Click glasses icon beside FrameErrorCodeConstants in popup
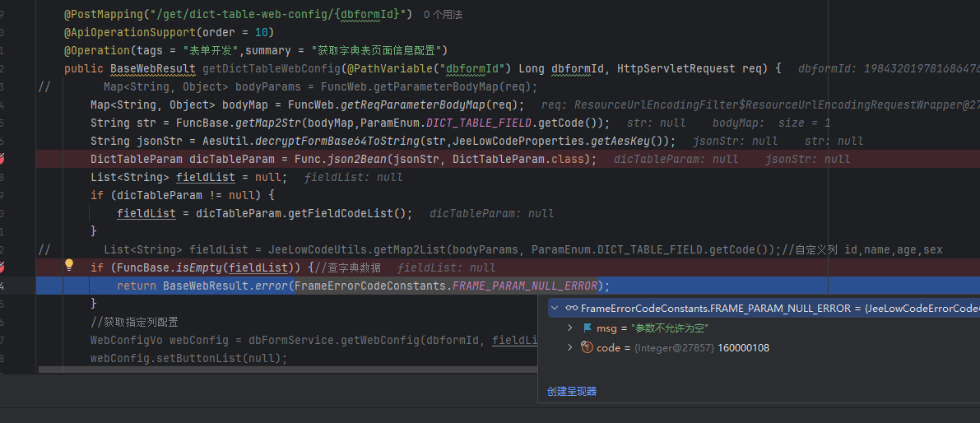 coord(572,309)
